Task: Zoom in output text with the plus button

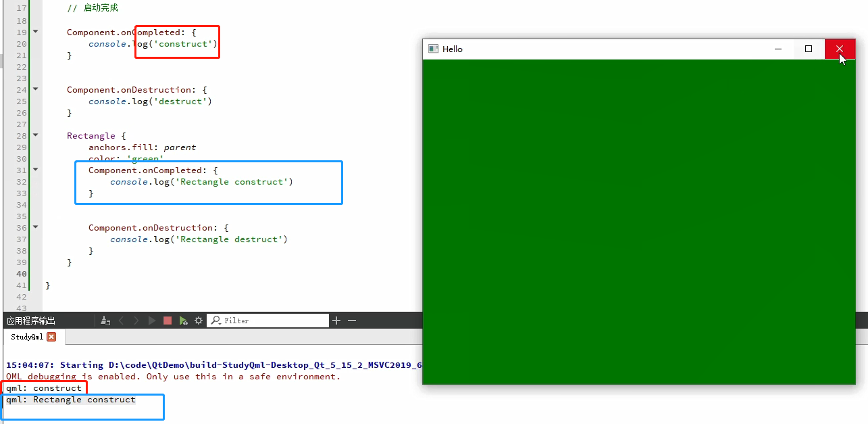Action: click(x=336, y=321)
